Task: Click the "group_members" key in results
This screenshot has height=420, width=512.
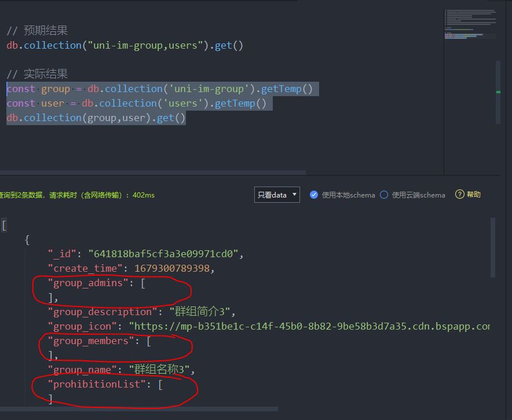Action: [91, 341]
